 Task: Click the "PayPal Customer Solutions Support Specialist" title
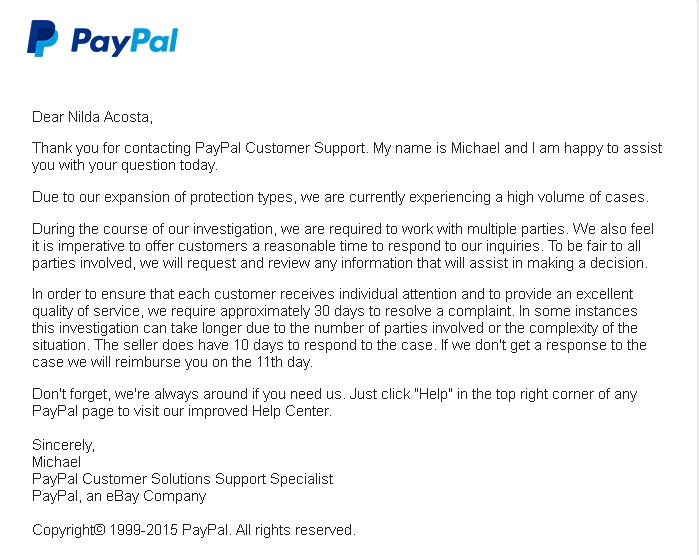(182, 479)
